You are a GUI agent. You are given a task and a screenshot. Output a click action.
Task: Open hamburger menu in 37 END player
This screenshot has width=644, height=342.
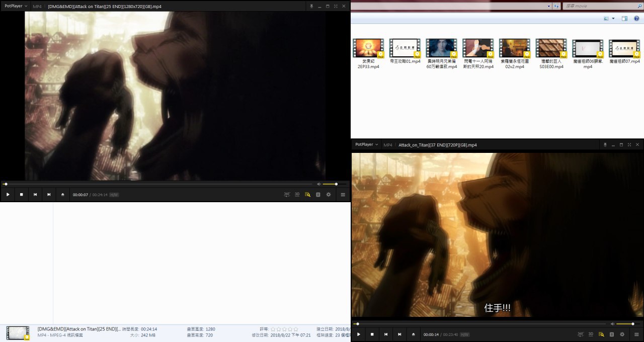pyautogui.click(x=636, y=334)
